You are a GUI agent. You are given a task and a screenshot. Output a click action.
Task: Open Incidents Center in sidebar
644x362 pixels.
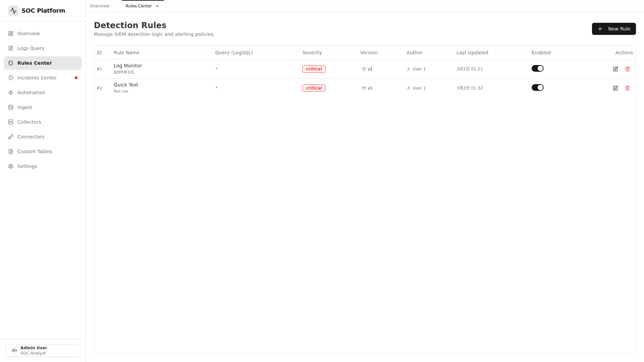37,78
